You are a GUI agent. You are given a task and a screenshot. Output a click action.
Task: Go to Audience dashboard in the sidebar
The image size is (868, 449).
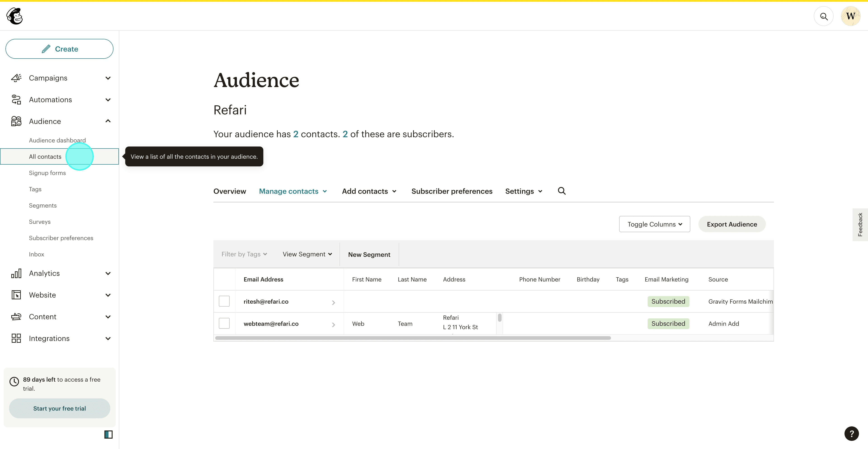coord(57,140)
